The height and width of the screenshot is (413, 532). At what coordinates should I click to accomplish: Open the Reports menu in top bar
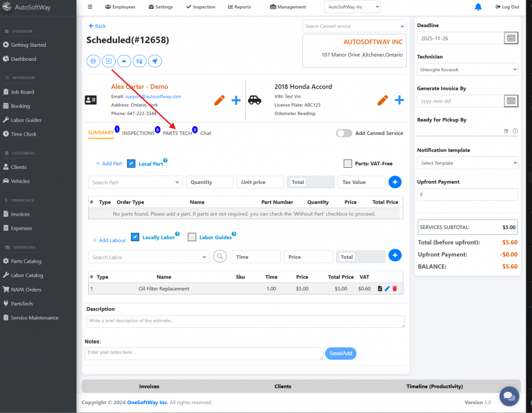[x=239, y=7]
